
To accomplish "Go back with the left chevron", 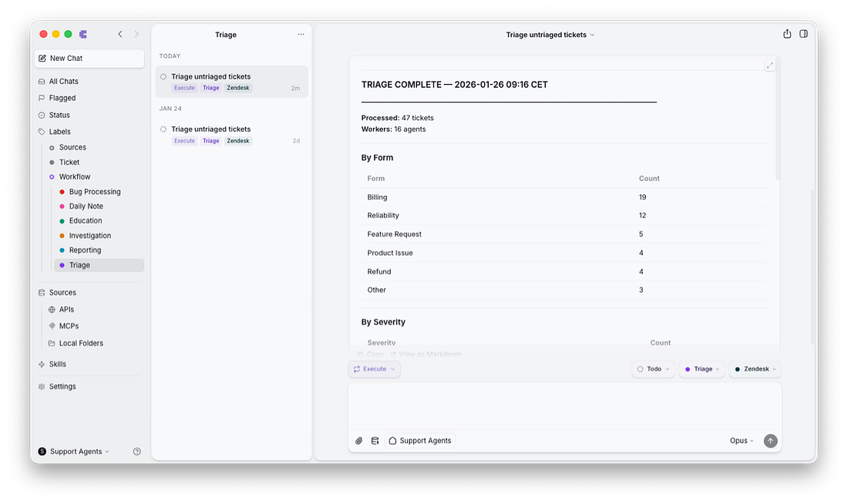I will [x=120, y=34].
